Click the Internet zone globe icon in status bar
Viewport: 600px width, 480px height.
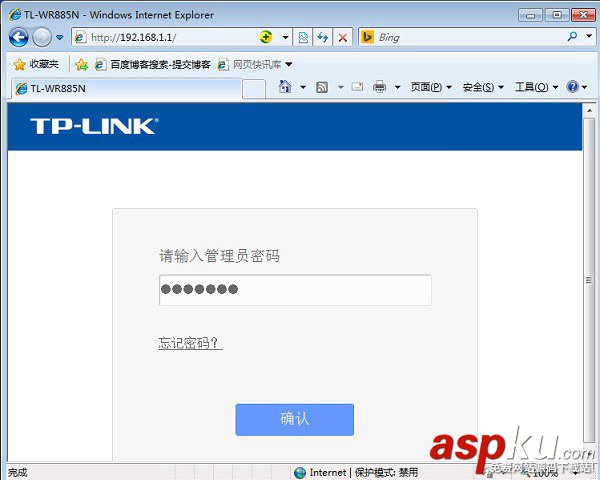[x=300, y=473]
